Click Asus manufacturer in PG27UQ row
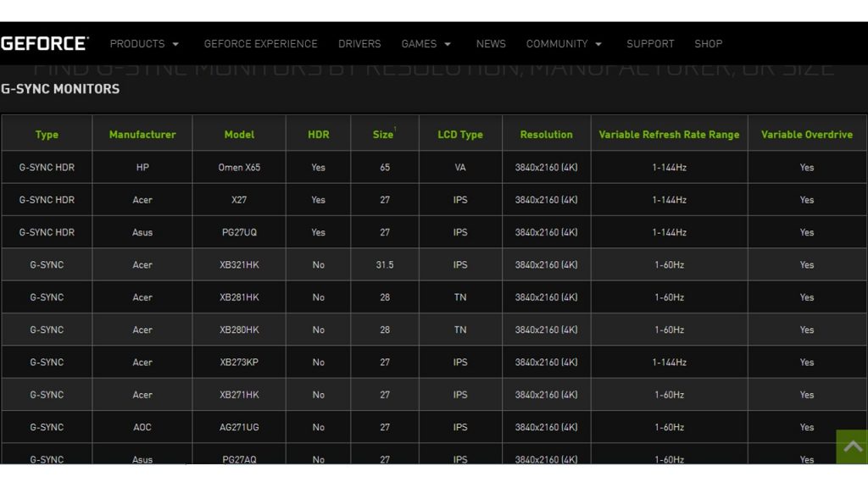868x488 pixels. (x=142, y=232)
